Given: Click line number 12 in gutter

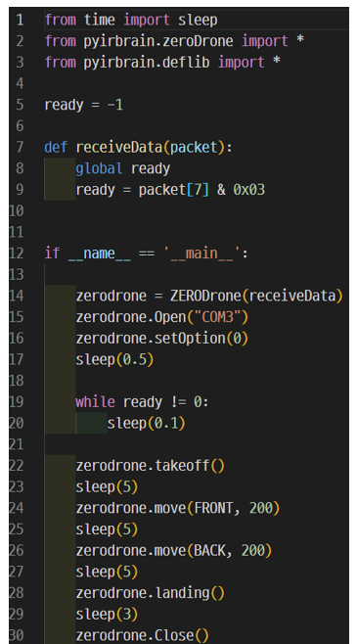Looking at the screenshot, I should tap(17, 253).
